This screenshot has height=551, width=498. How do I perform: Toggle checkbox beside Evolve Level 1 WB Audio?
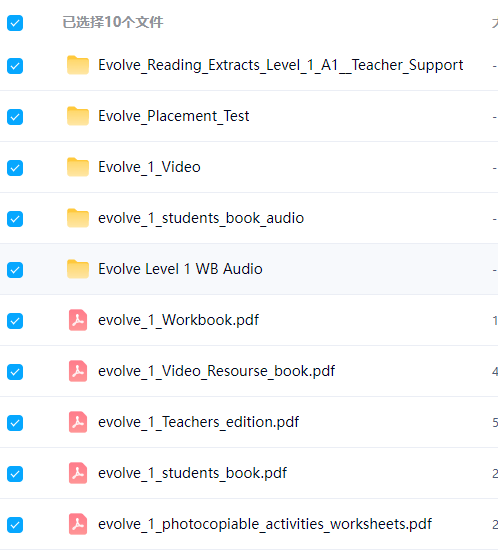15,270
